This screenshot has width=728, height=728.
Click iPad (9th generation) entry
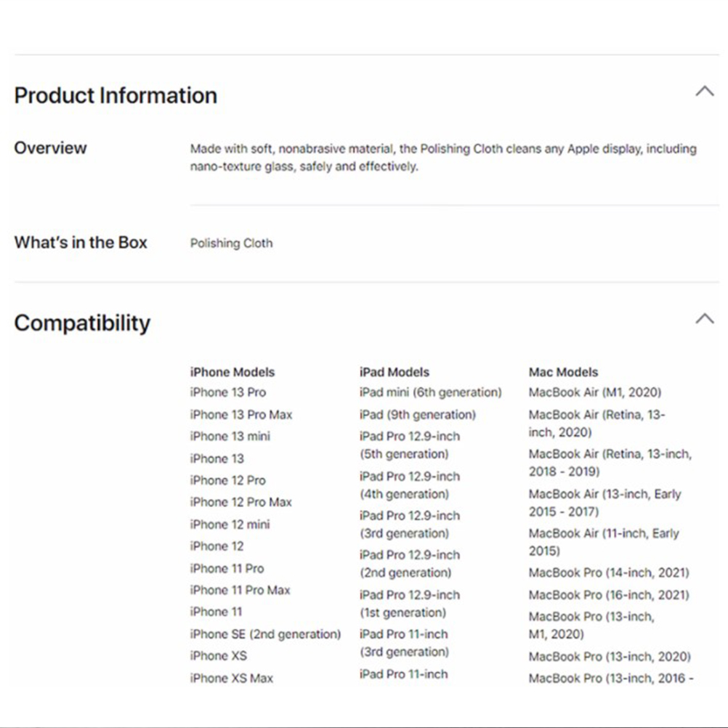[418, 415]
